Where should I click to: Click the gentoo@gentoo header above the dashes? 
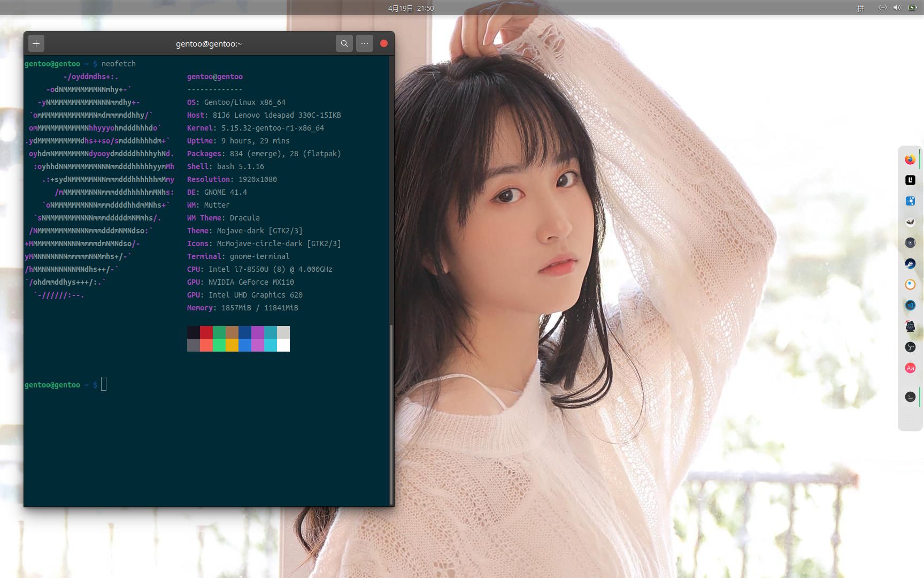tap(215, 77)
